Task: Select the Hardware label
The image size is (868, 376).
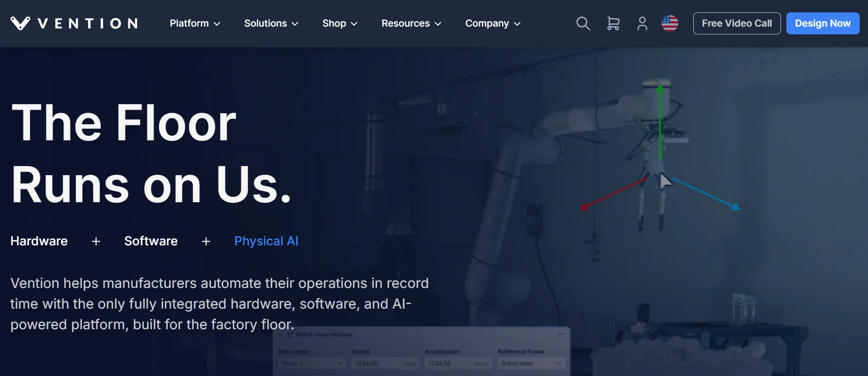Action: coord(39,241)
